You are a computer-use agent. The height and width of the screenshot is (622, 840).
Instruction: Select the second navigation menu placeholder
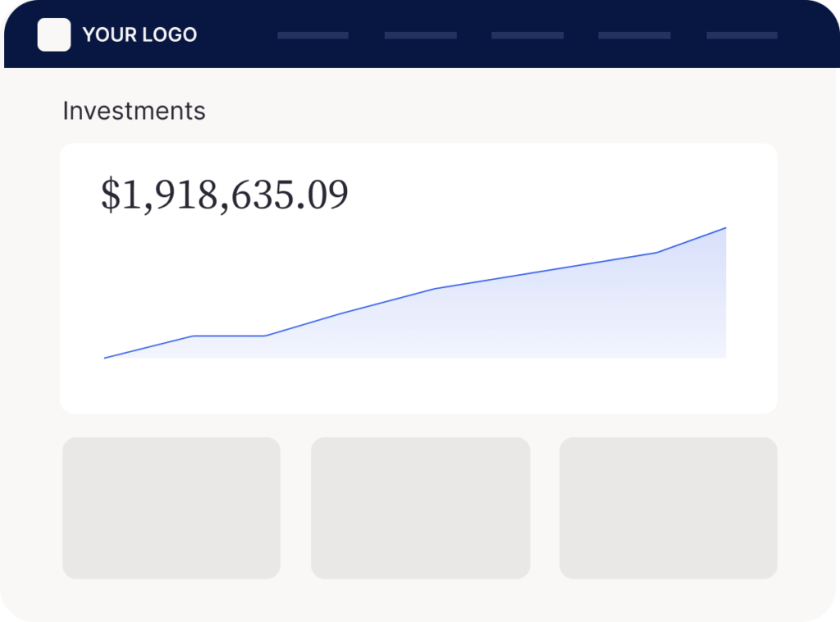[420, 35]
